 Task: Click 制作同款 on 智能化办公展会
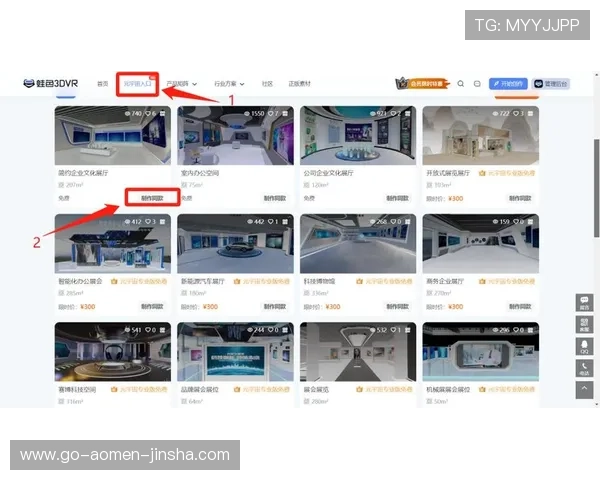(152, 307)
